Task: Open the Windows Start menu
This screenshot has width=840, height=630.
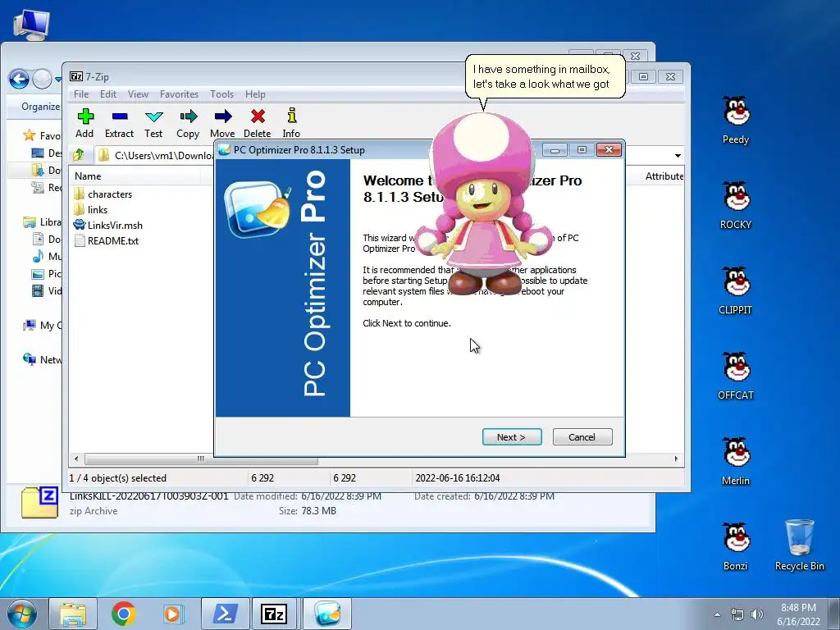Action: pos(21,614)
